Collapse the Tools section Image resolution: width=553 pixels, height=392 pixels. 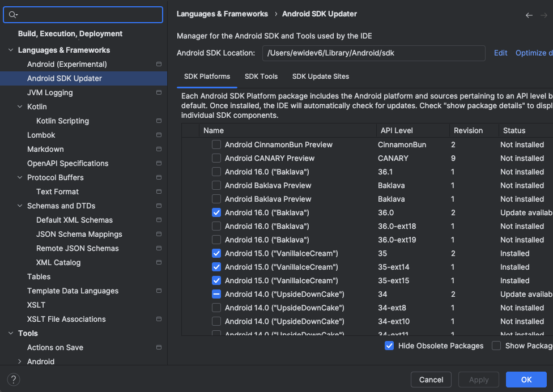tap(11, 333)
